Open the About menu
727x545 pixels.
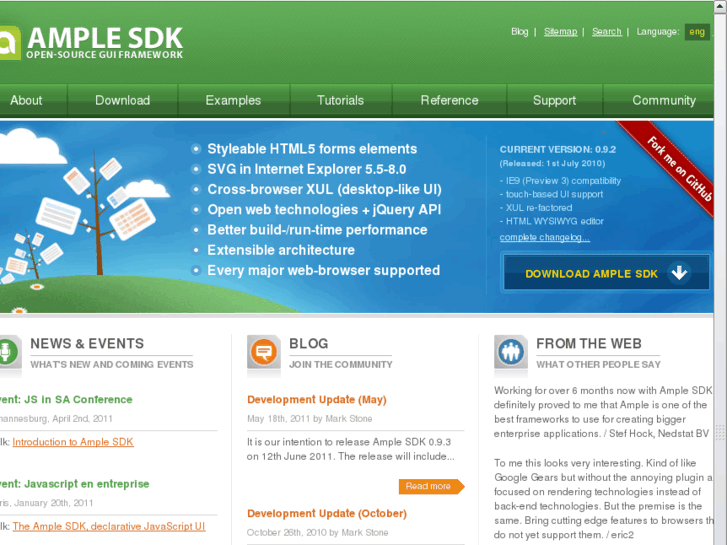pos(26,100)
